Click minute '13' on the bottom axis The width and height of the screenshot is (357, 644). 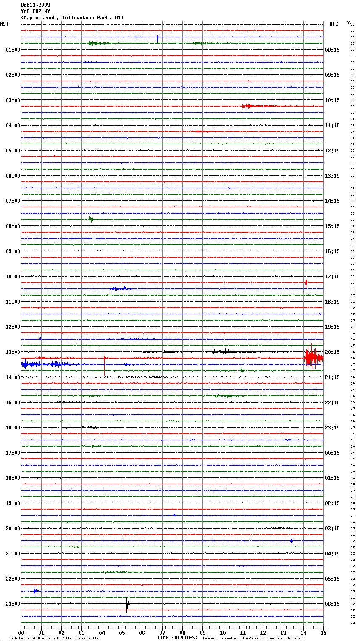click(x=283, y=633)
